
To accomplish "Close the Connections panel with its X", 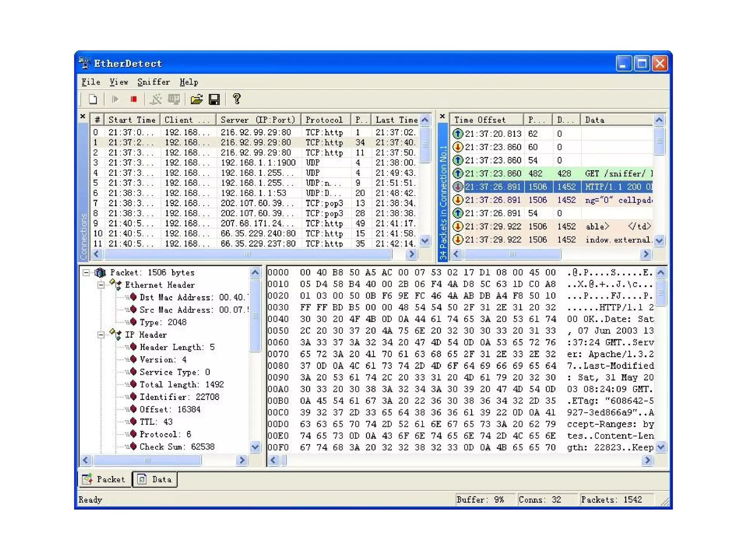I will coord(83,116).
